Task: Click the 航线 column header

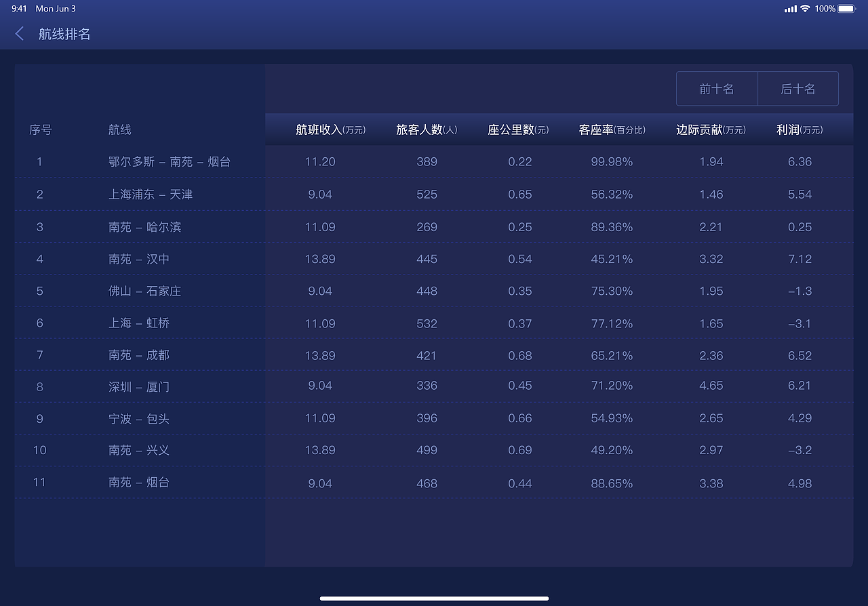Action: click(119, 129)
